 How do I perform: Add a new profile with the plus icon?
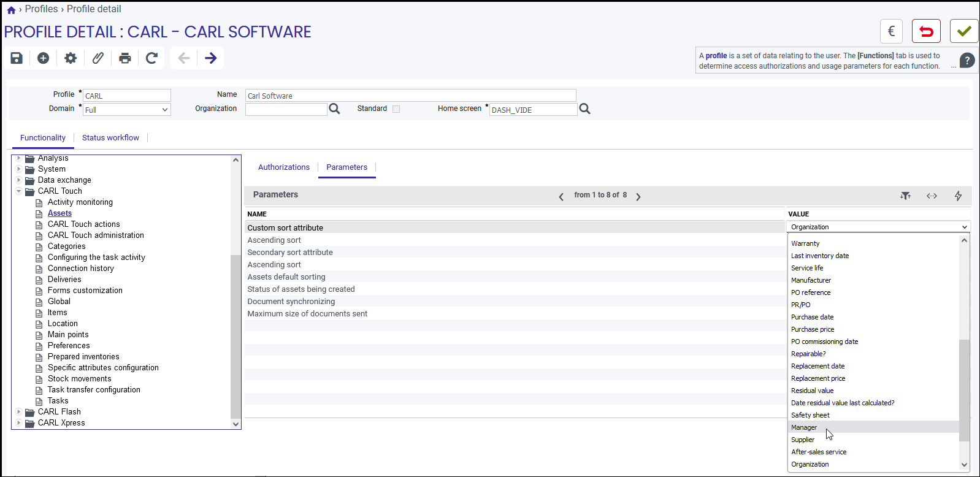click(43, 58)
